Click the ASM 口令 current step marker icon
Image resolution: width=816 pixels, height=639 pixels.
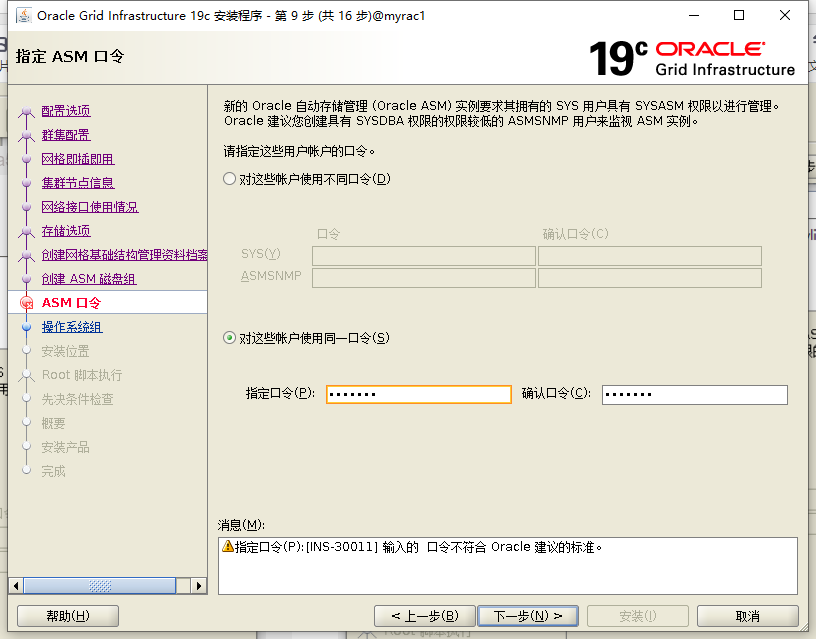tap(27, 303)
